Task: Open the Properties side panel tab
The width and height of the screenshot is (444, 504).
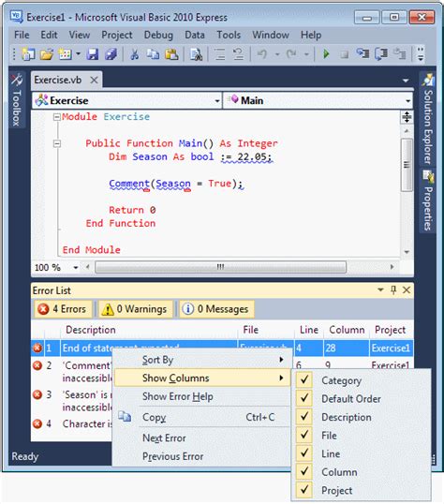Action: coord(428,201)
